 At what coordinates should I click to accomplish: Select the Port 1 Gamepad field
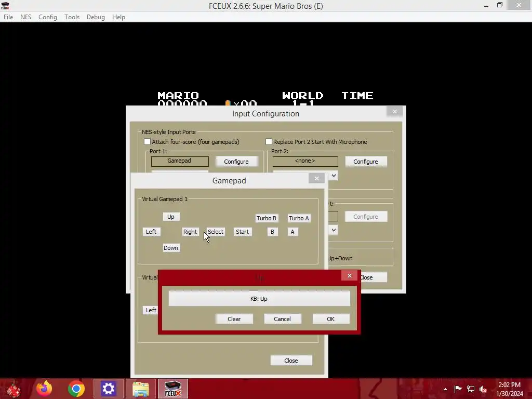coord(179,161)
